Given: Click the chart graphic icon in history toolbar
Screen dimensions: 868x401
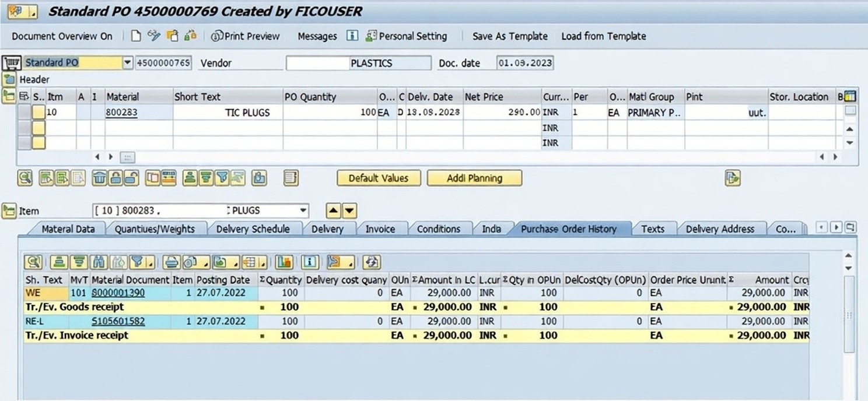Looking at the screenshot, I should point(283,262).
